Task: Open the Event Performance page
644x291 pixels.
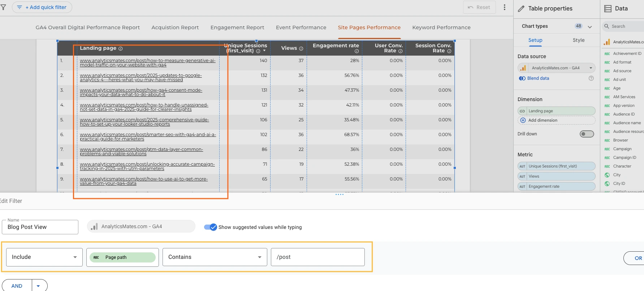Action: tap(301, 27)
